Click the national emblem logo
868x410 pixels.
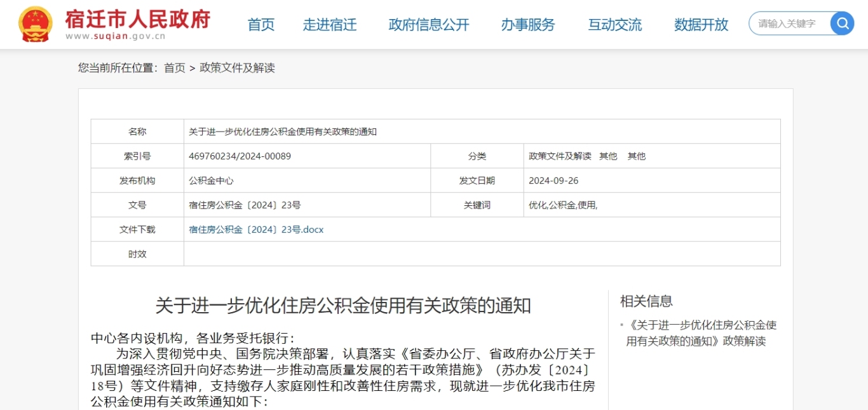[x=36, y=24]
